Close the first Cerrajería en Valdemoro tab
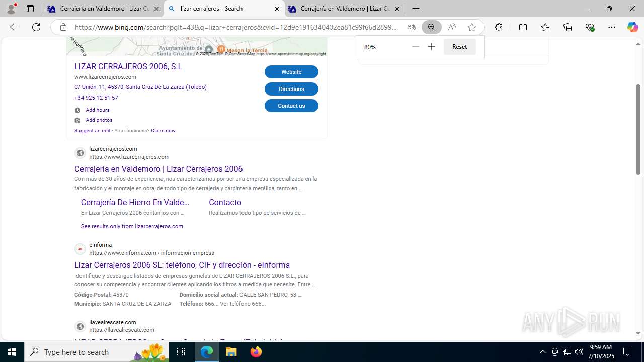 [156, 9]
